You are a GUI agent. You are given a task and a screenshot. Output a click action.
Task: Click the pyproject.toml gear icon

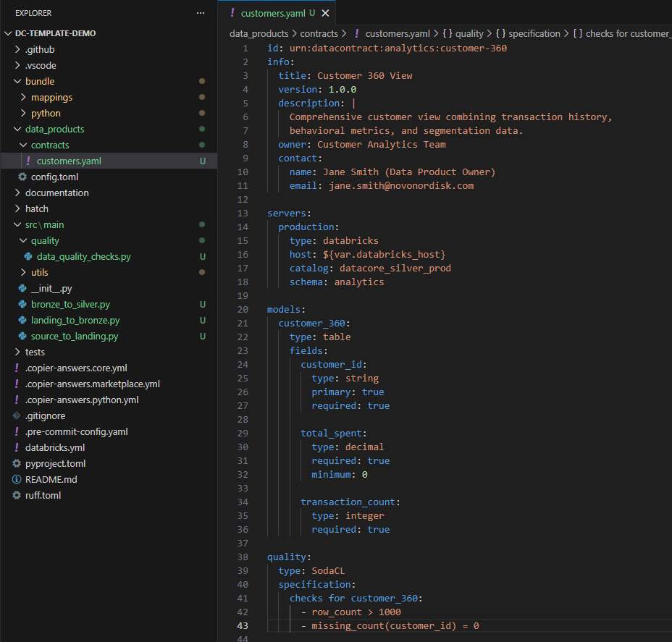pyautogui.click(x=16, y=463)
